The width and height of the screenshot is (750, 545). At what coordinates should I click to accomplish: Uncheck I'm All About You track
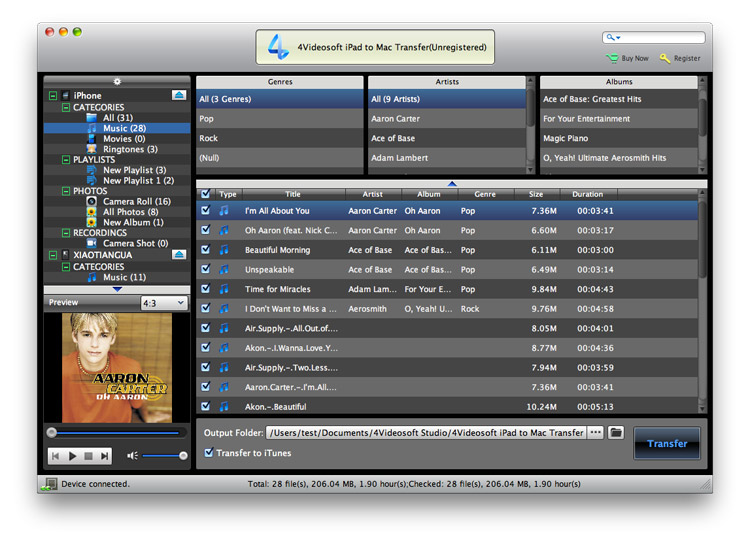click(206, 210)
